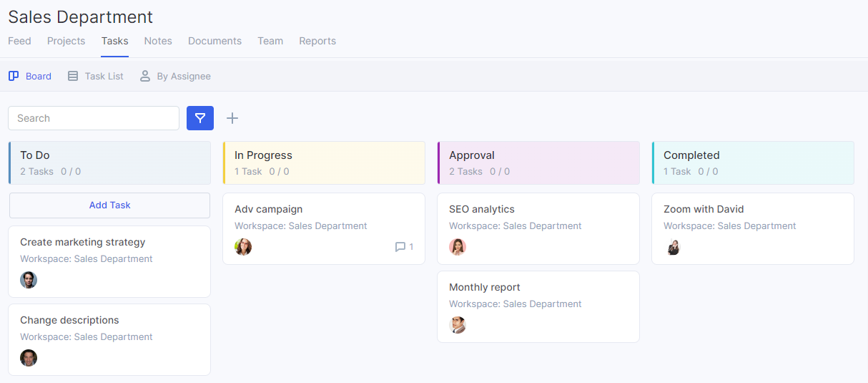
Task: Open the Monthly report task
Action: [538, 306]
